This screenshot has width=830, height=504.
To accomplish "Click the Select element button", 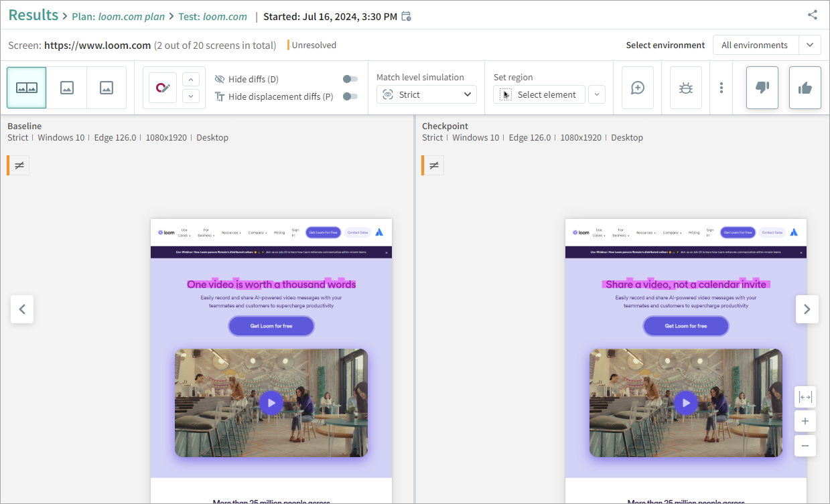I will tap(539, 95).
